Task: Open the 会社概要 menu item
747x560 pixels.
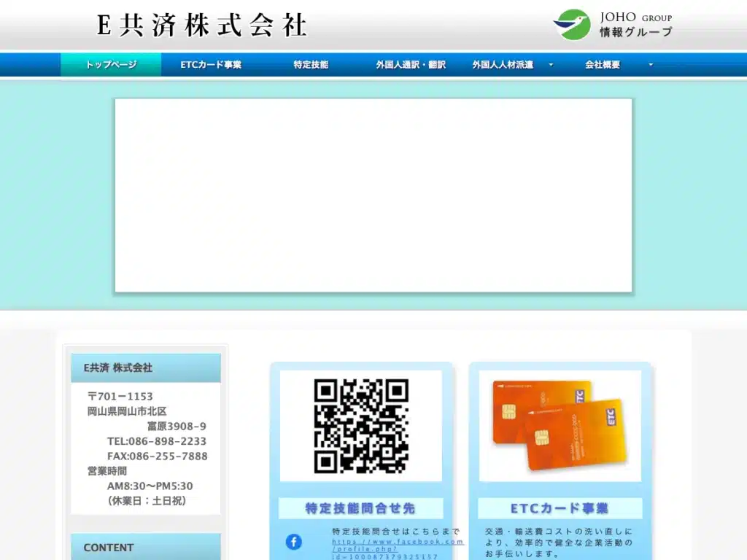Action: [x=602, y=65]
